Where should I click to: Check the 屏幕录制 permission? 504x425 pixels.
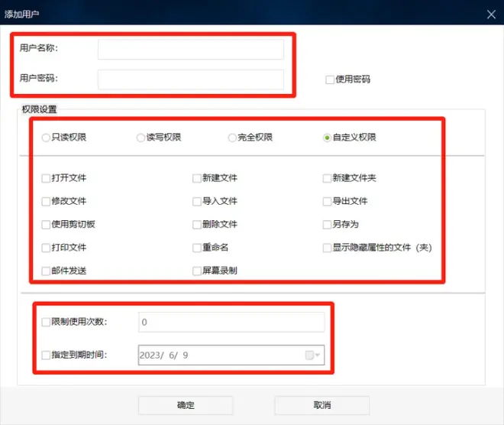pyautogui.click(x=197, y=271)
